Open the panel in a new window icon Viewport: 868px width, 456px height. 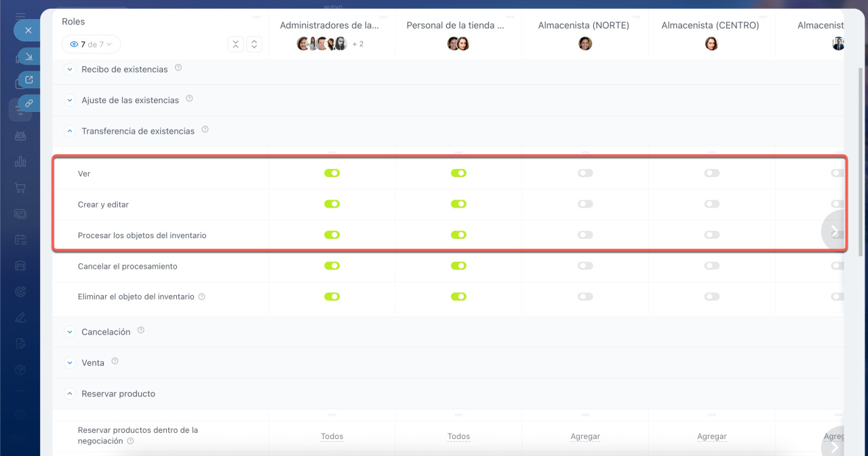coord(28,79)
